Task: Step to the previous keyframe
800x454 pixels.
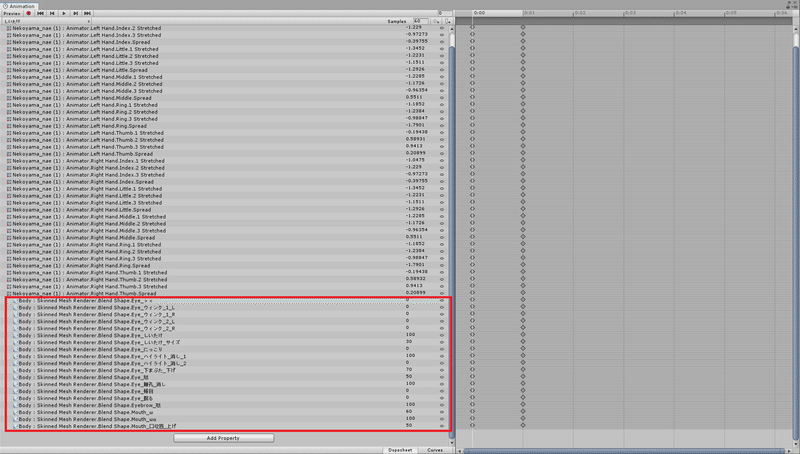Action: pyautogui.click(x=52, y=13)
